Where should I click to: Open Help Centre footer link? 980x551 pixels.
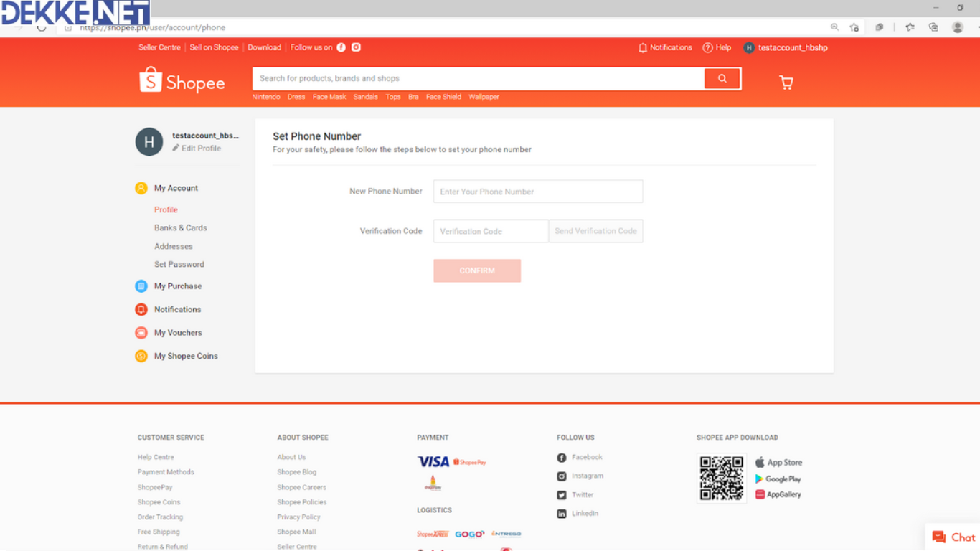(156, 457)
